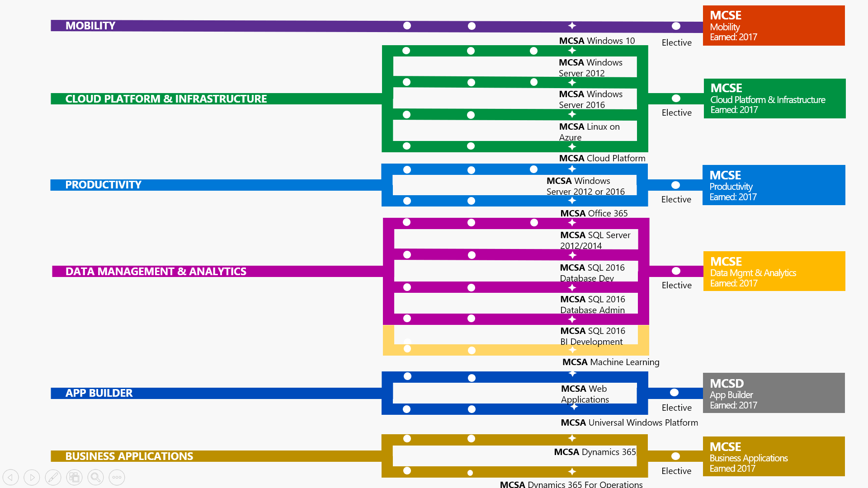868x488 pixels.
Task: Click the yellow MCSE Data Mgmt & Analytics box
Action: coord(774,271)
